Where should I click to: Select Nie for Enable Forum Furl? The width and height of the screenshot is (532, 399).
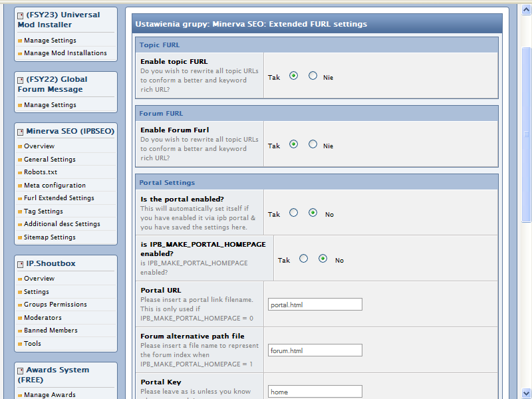(313, 144)
